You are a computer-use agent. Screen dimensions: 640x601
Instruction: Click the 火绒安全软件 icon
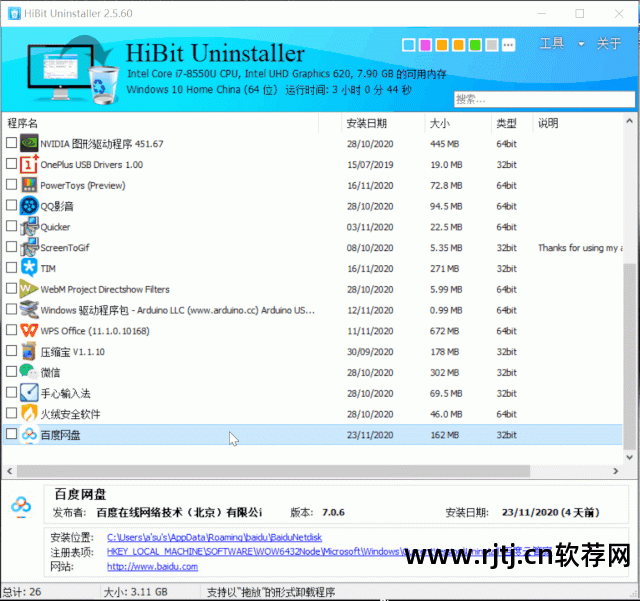29,414
